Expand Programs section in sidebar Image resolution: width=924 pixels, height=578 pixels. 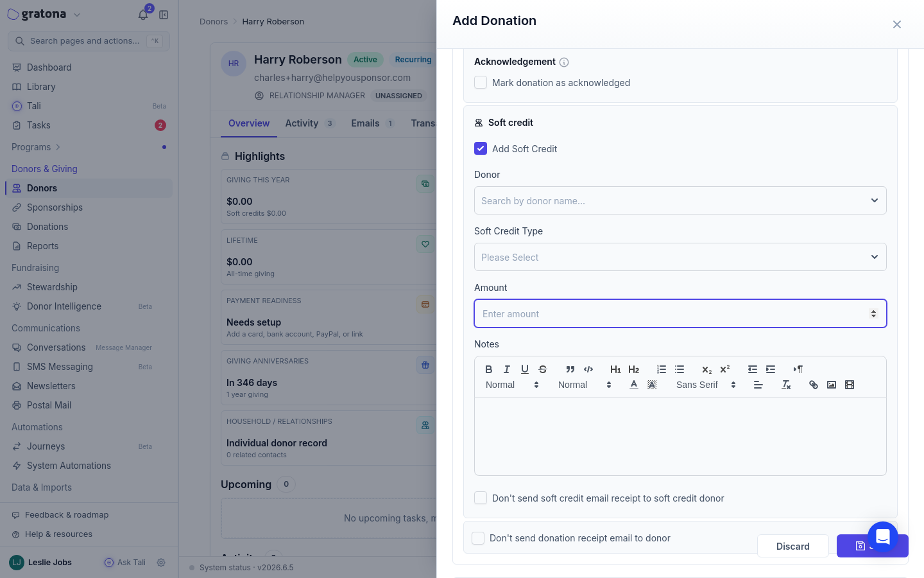[36, 147]
